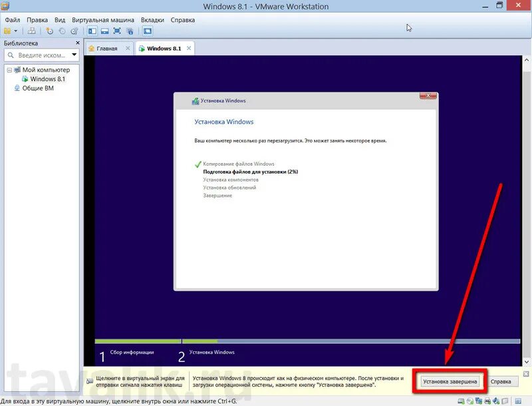This screenshot has height=406, width=532.
Task: Toggle the console view toolbar icon
Action: pos(147,31)
